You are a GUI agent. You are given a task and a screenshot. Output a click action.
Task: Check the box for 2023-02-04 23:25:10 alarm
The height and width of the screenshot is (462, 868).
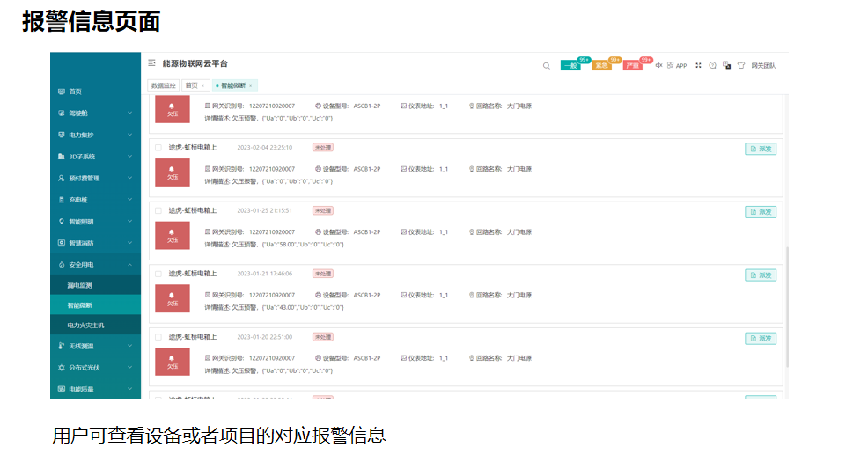click(158, 148)
